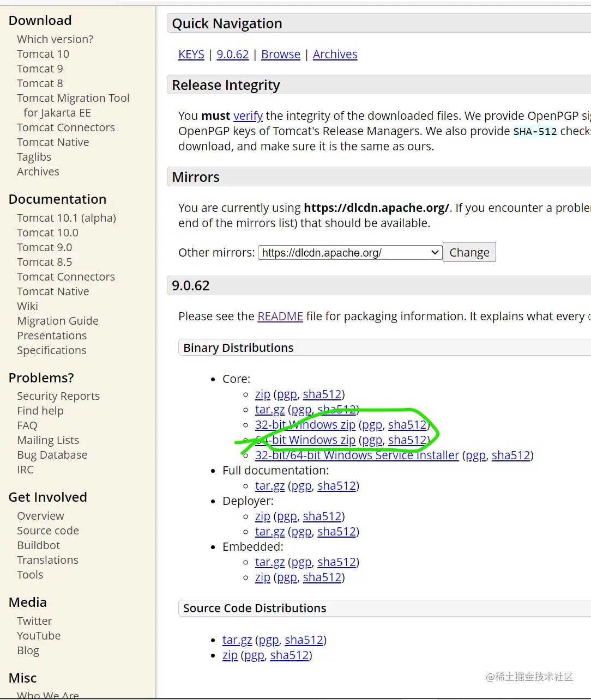Open pgp for source code tar.gz
The width and height of the screenshot is (591, 700).
coord(269,640)
